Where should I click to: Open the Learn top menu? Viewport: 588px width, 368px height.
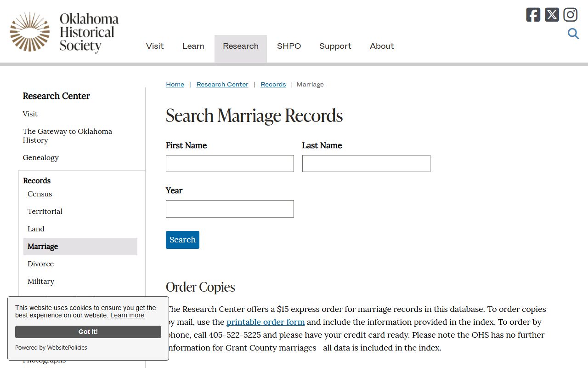pos(193,46)
